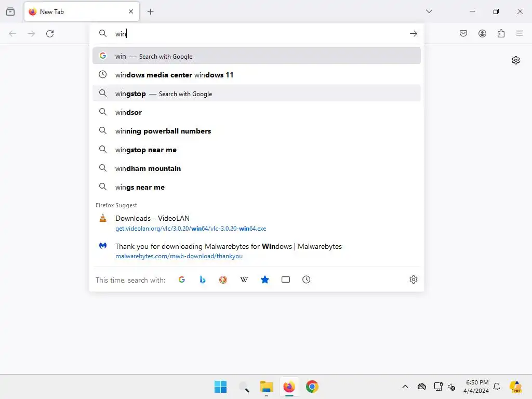Click the network display tray icon
Screen dimensions: 532x399
coord(438,387)
